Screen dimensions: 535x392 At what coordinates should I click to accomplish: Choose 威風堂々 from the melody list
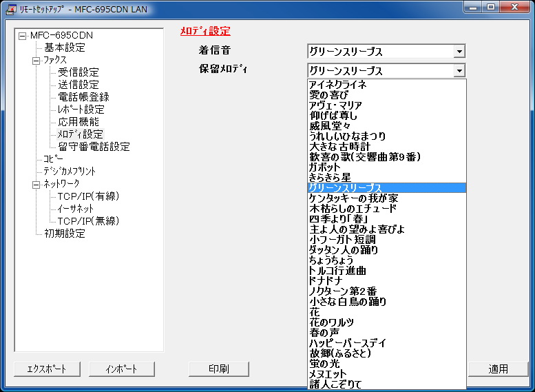coord(386,125)
